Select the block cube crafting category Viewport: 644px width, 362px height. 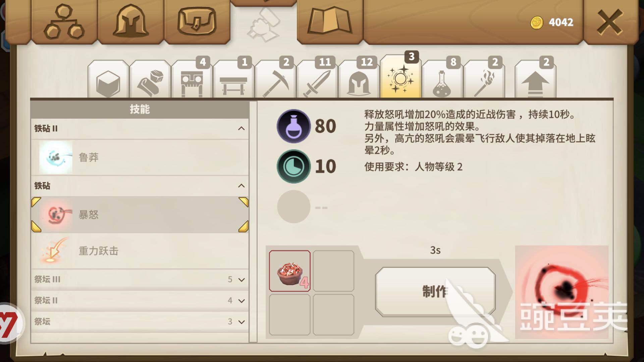coord(108,80)
